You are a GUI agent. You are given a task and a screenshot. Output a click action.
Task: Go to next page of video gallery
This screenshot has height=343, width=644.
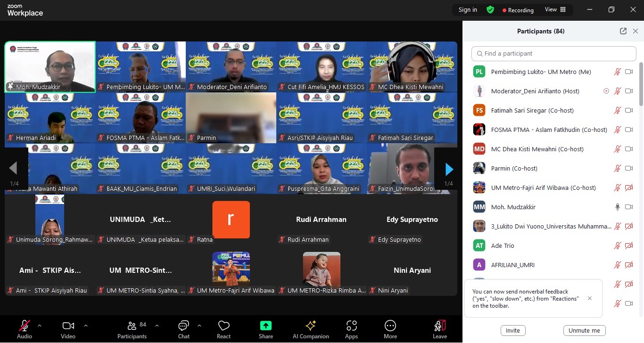(x=449, y=169)
